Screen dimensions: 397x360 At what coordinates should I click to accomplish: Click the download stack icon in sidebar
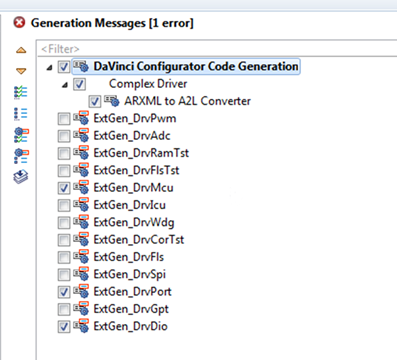21,176
